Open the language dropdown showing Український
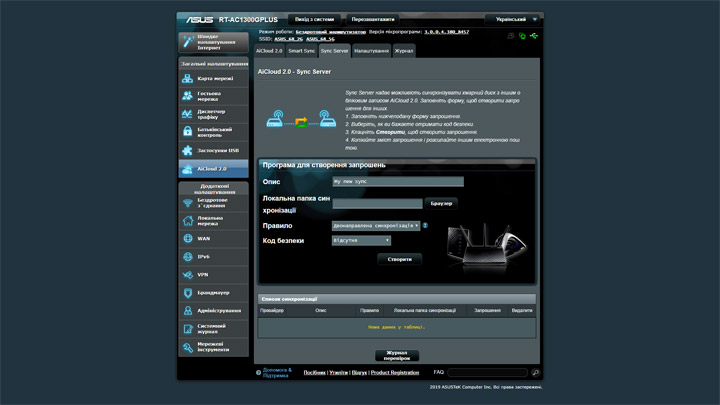 pyautogui.click(x=512, y=19)
